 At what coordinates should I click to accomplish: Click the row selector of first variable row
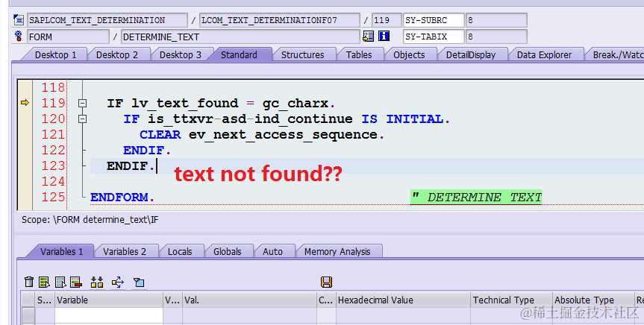(28, 315)
